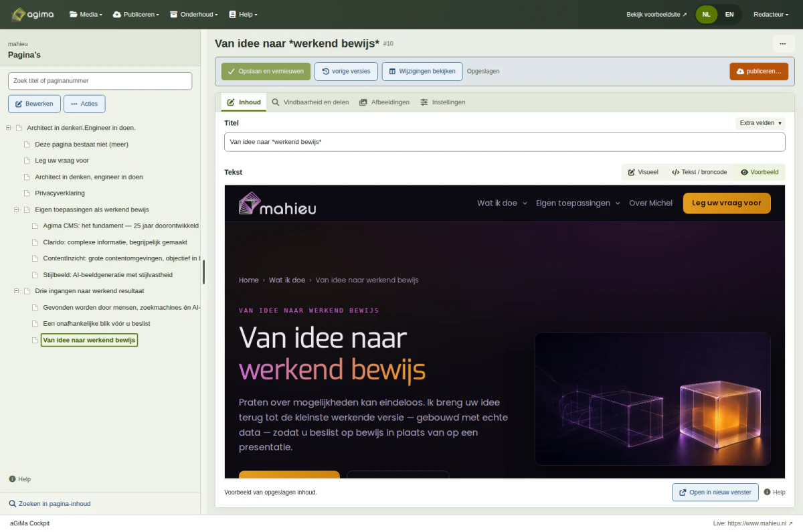
Task: Switch to Vindbaarheid en delen tab
Action: pos(310,102)
